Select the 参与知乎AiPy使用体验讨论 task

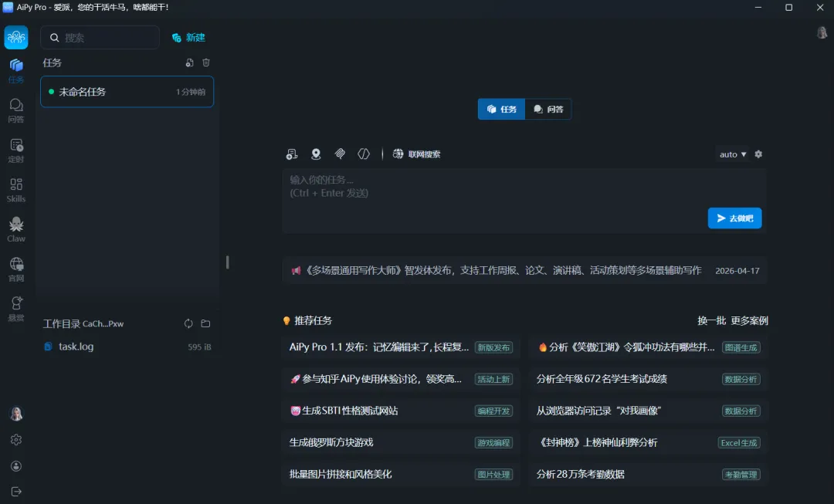(x=401, y=379)
